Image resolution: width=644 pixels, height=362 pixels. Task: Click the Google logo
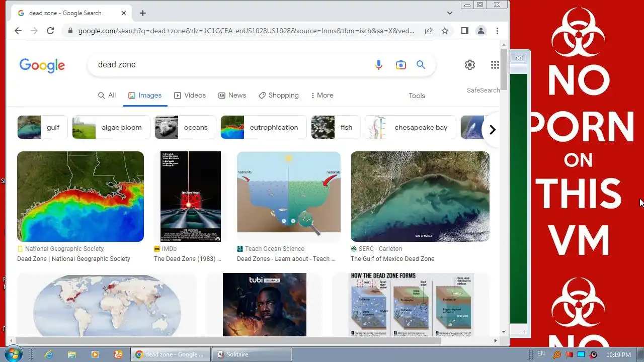[42, 65]
